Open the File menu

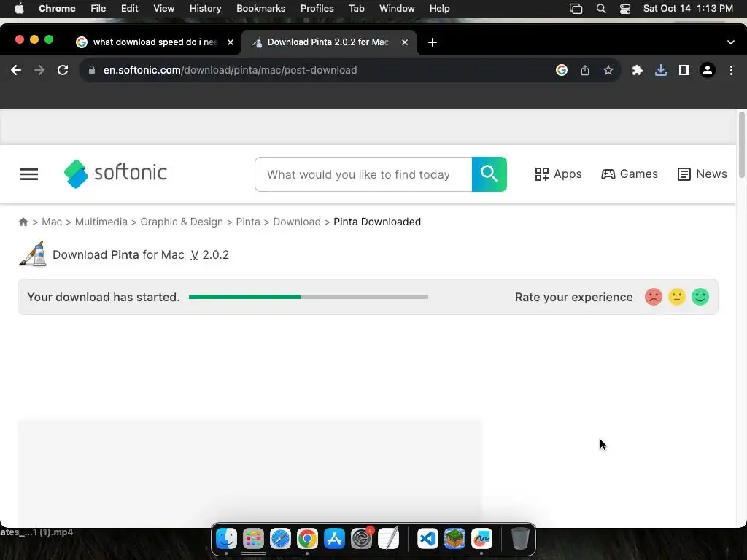tap(98, 9)
